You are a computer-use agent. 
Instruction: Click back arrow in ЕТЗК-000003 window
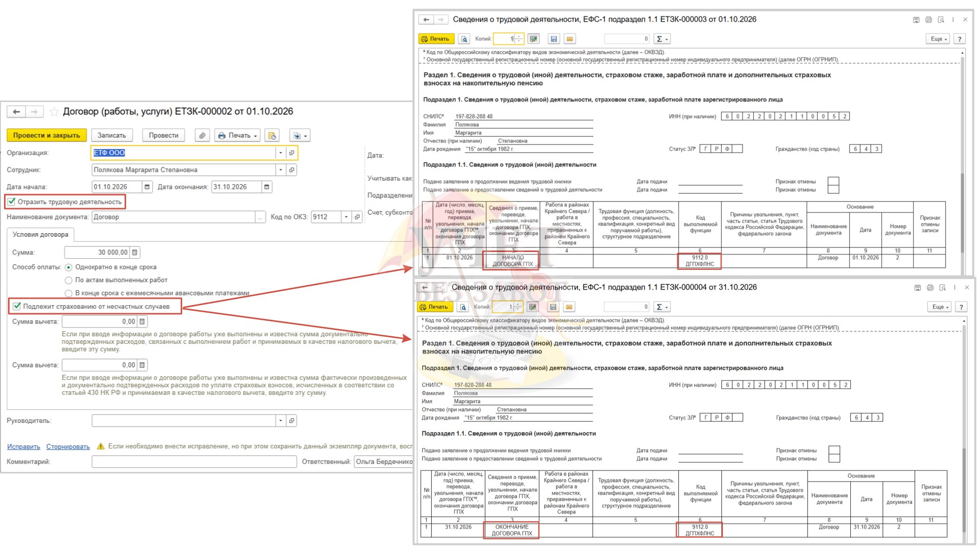(426, 20)
